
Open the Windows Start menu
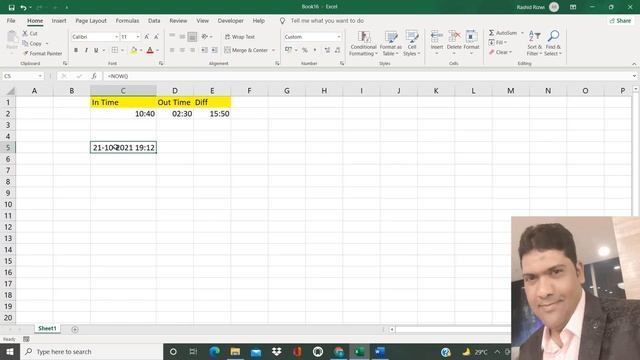click(x=10, y=351)
